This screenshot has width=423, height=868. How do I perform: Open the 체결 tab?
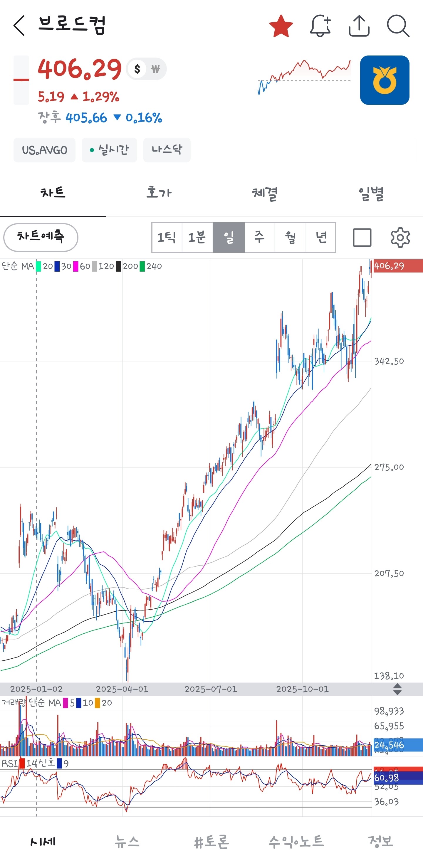(x=265, y=193)
